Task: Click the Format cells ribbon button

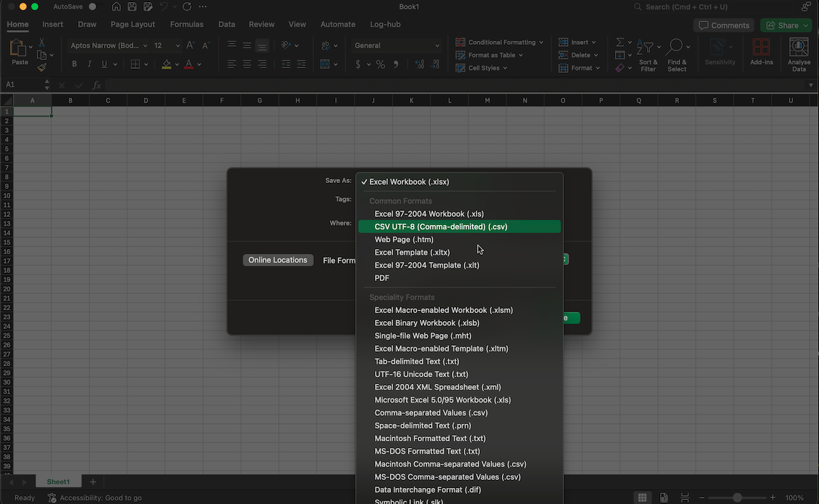Action: point(579,68)
